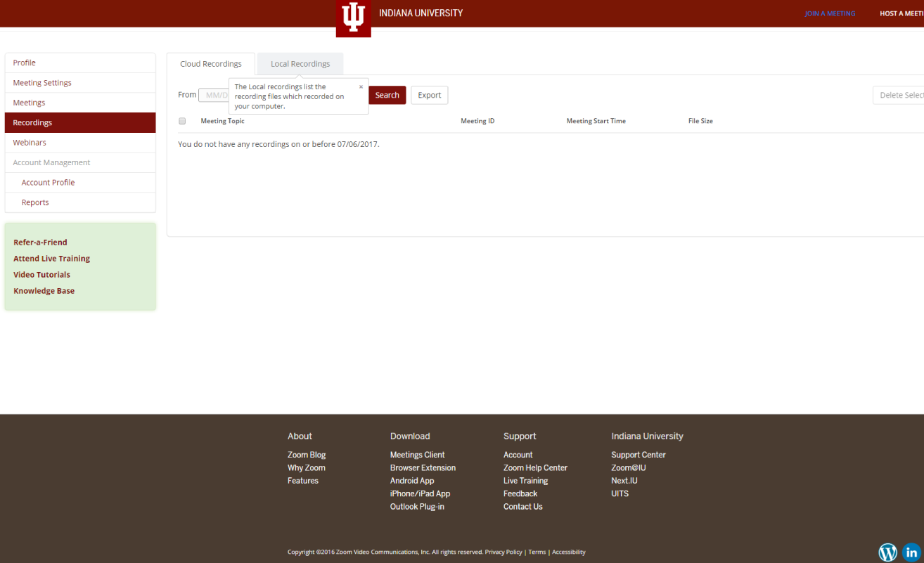The image size is (924, 563).
Task: Open the Zoom Blog footer link
Action: 307,455
